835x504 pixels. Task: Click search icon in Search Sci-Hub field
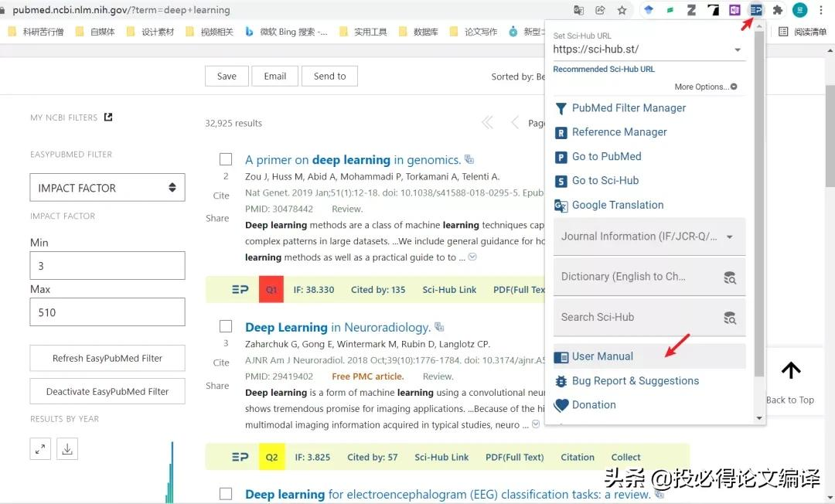click(730, 318)
